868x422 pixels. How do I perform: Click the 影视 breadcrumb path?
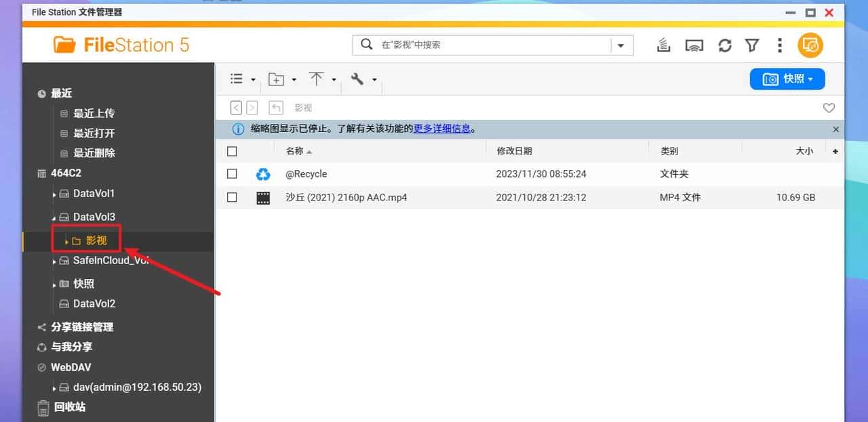303,108
